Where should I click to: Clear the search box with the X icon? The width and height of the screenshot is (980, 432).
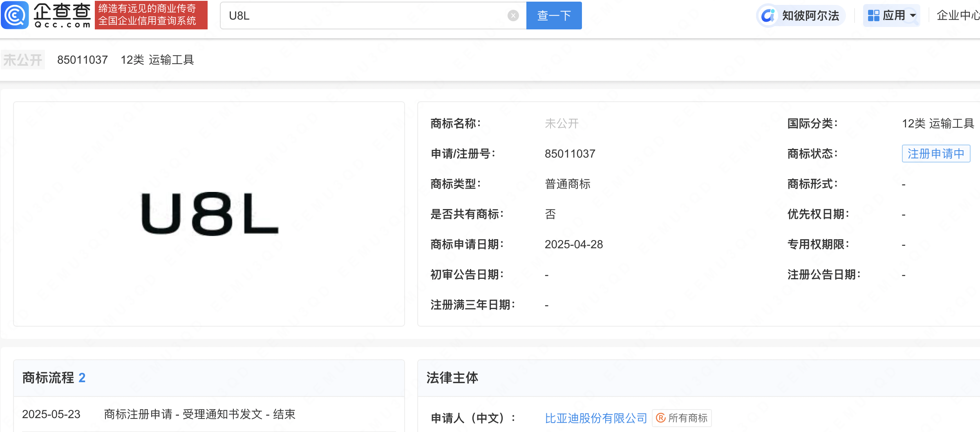pos(513,16)
